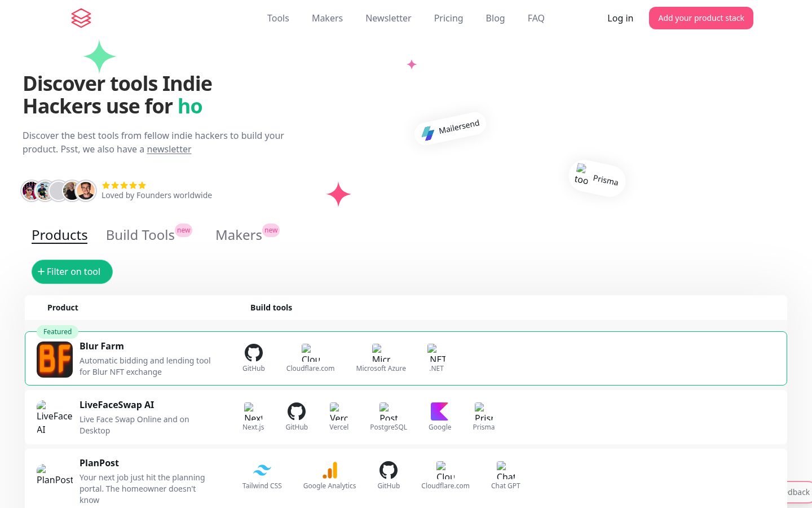The width and height of the screenshot is (812, 508).
Task: Switch to the Build Tools tab
Action: click(140, 235)
